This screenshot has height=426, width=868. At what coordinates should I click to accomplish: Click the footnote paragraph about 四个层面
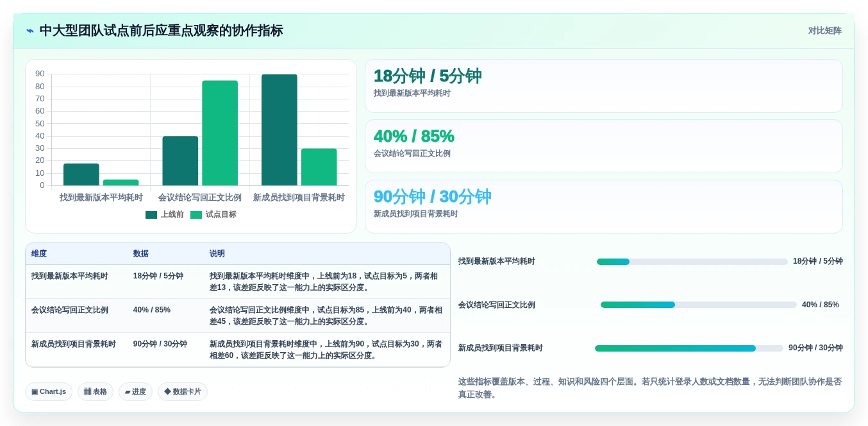tap(650, 388)
